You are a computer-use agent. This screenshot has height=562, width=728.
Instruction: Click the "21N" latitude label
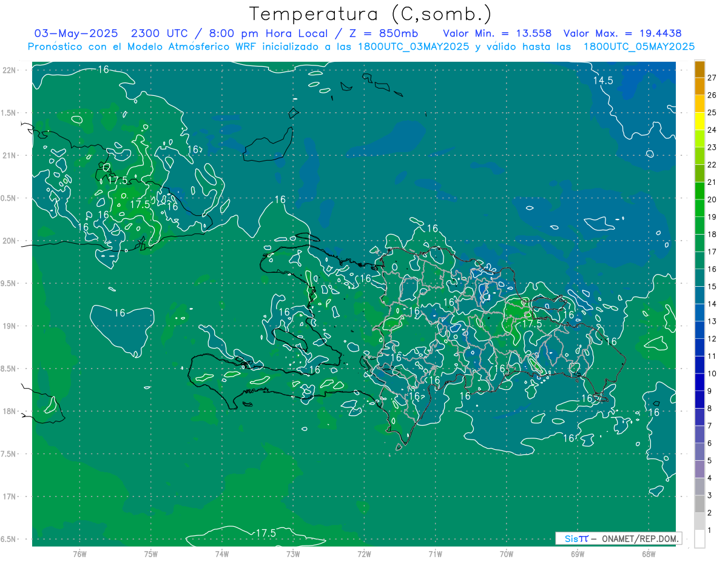tap(9, 155)
